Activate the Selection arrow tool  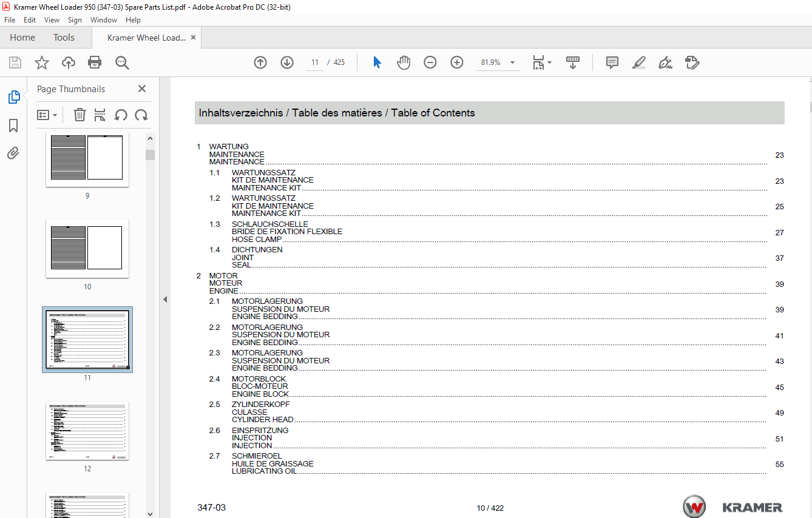pyautogui.click(x=377, y=62)
